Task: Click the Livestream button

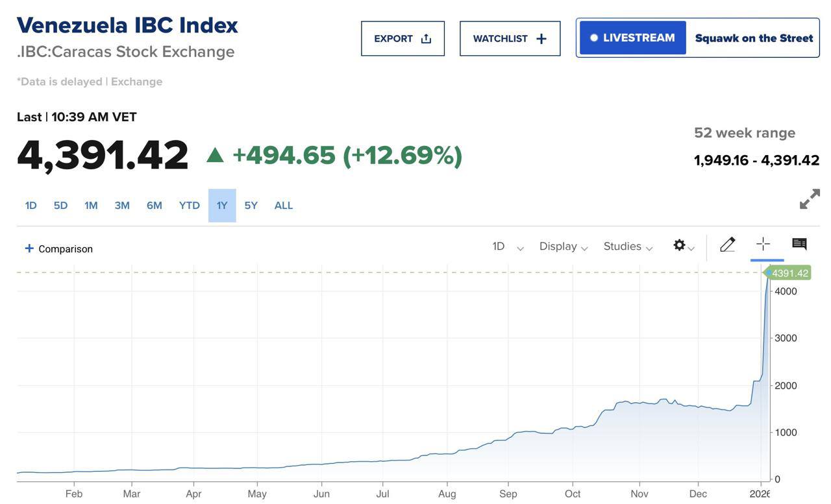Action: tap(632, 38)
